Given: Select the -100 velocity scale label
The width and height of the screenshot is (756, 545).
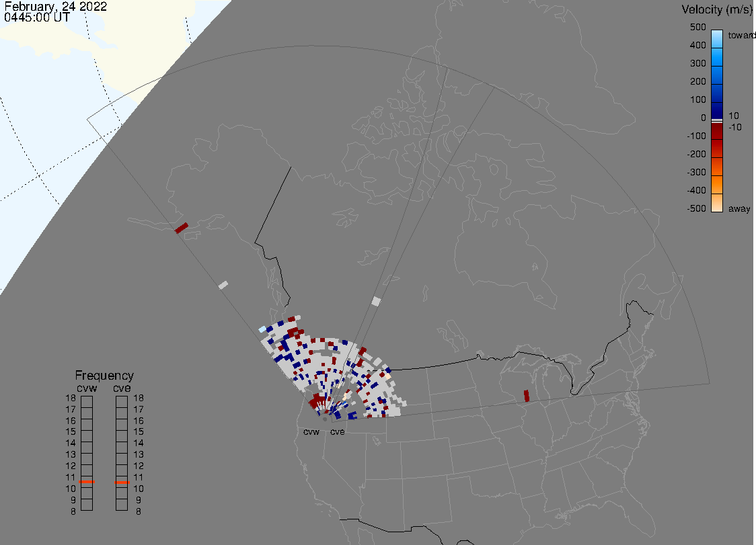Looking at the screenshot, I should pyautogui.click(x=696, y=136).
